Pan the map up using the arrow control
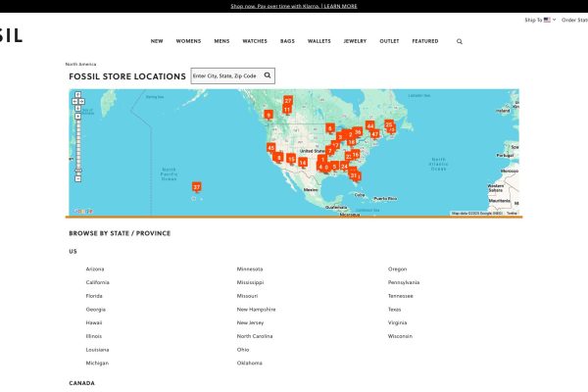The height and width of the screenshot is (392, 588). point(78,94)
